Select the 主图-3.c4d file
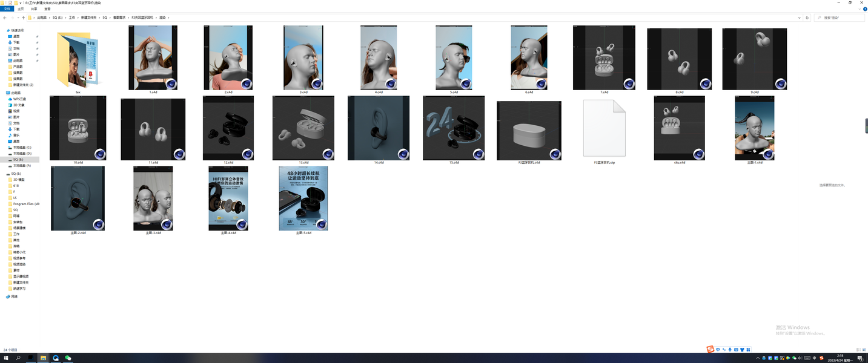This screenshot has height=363, width=868. point(153,198)
